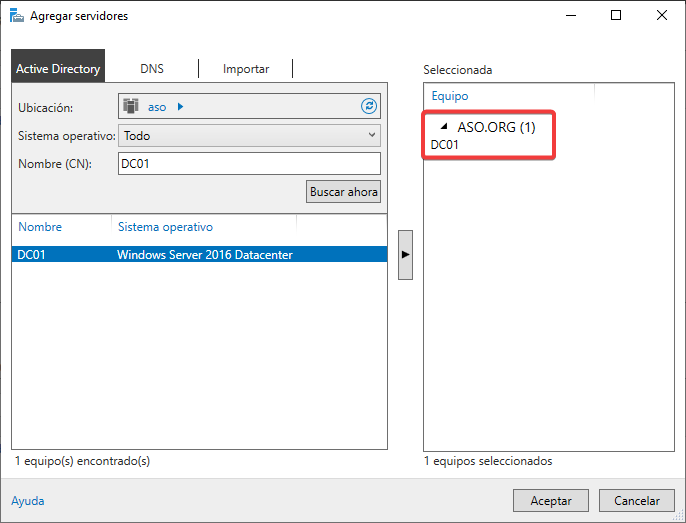
Task: Click the Equipo column header
Action: point(450,96)
